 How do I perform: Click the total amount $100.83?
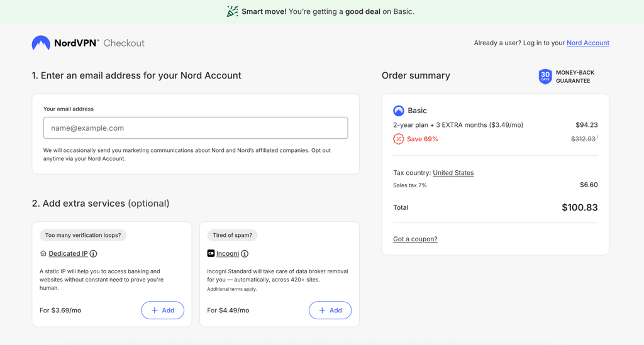pyautogui.click(x=579, y=207)
